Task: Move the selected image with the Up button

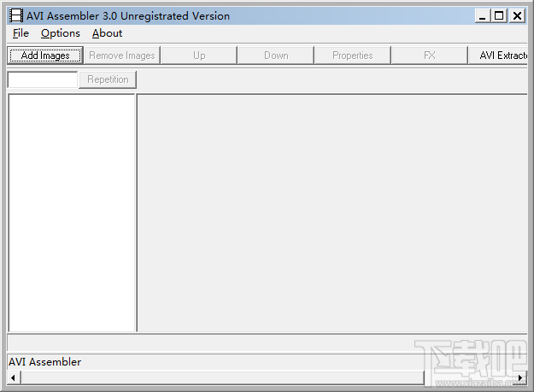Action: (199, 56)
